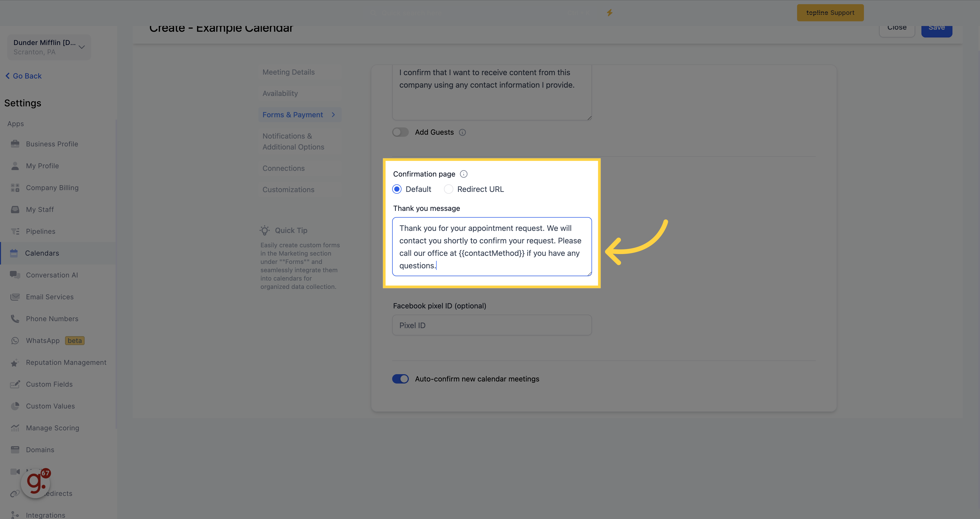Click the chevron on Forms & Payment
The image size is (980, 519).
point(333,115)
